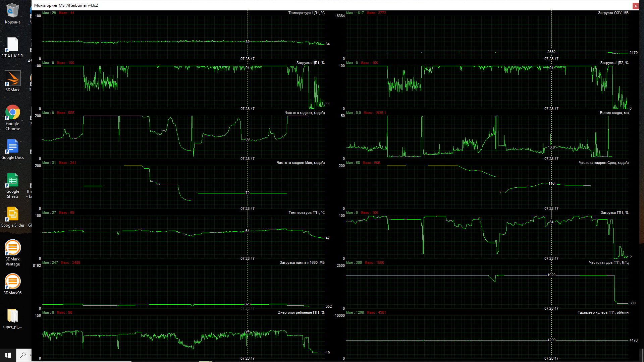The height and width of the screenshot is (362, 644).
Task: Click the Частота кадров framerate graph
Action: point(183,137)
